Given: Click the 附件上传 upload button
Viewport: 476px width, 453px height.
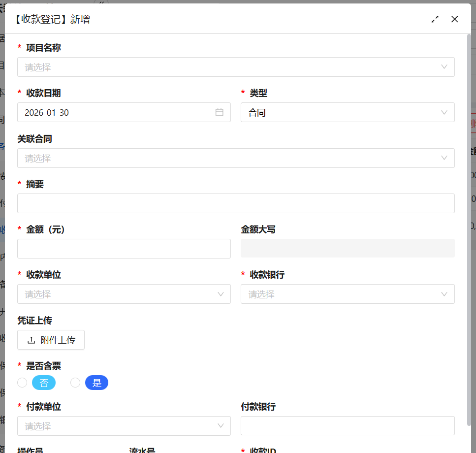Looking at the screenshot, I should point(51,340).
